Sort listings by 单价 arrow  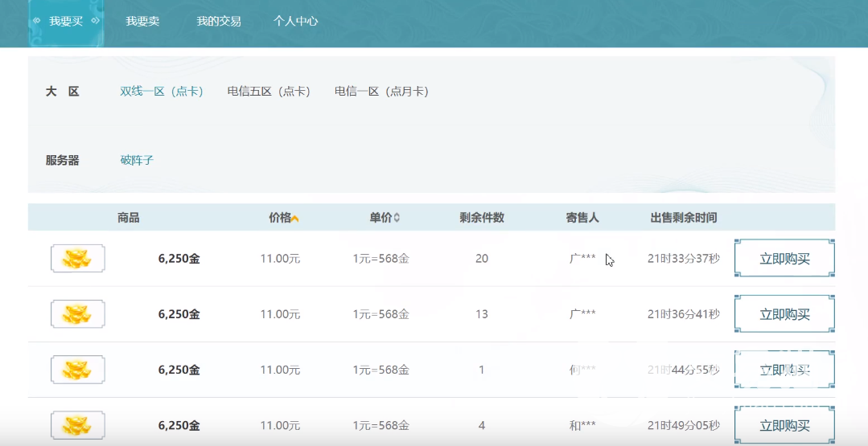point(397,219)
